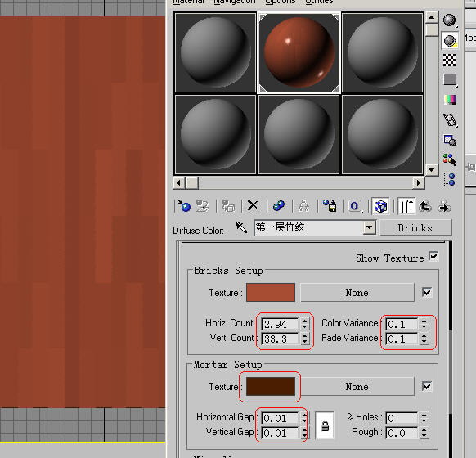476x458 pixels.
Task: Click the Make Preview filmstrip icon
Action: point(450,120)
